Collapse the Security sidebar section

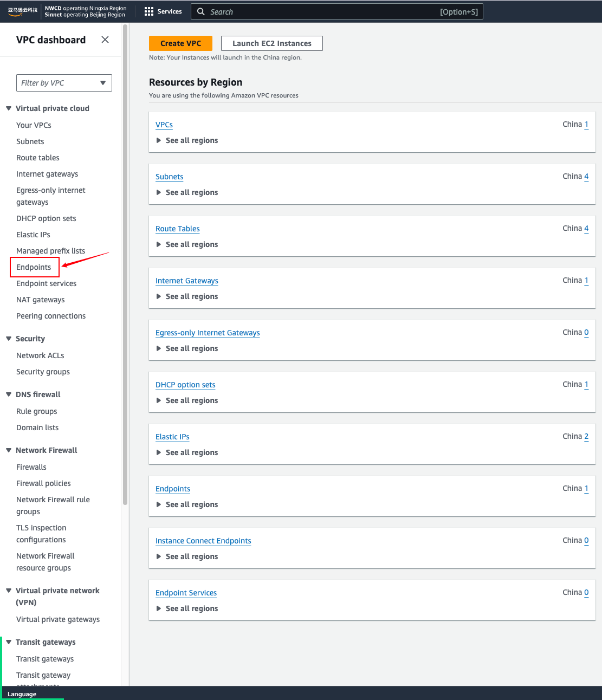[x=9, y=339]
